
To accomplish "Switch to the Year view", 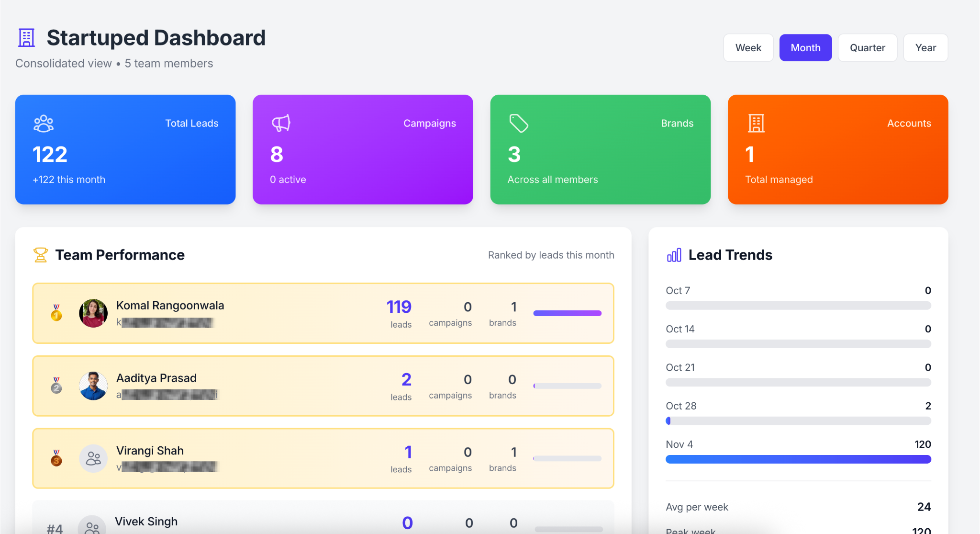I will coord(925,48).
